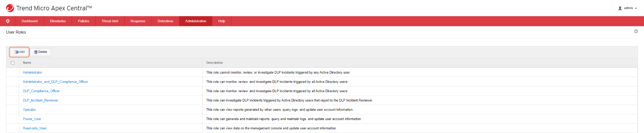The image size is (644, 133).
Task: Open the Administrator role link
Action: click(x=32, y=72)
